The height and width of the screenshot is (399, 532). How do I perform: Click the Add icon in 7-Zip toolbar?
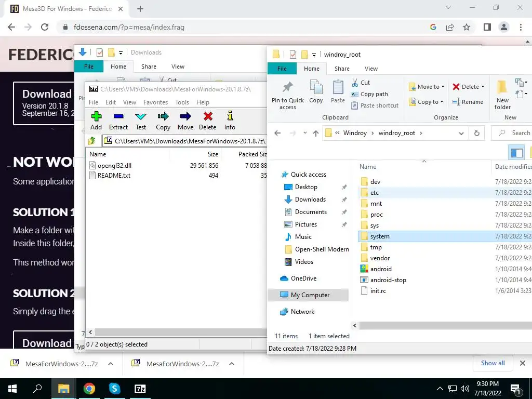(x=96, y=116)
